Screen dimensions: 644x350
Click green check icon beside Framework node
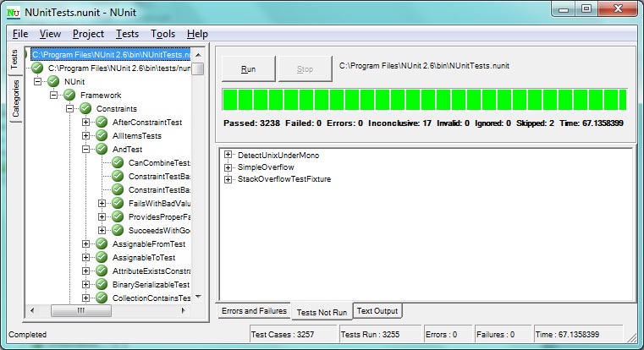coord(69,96)
